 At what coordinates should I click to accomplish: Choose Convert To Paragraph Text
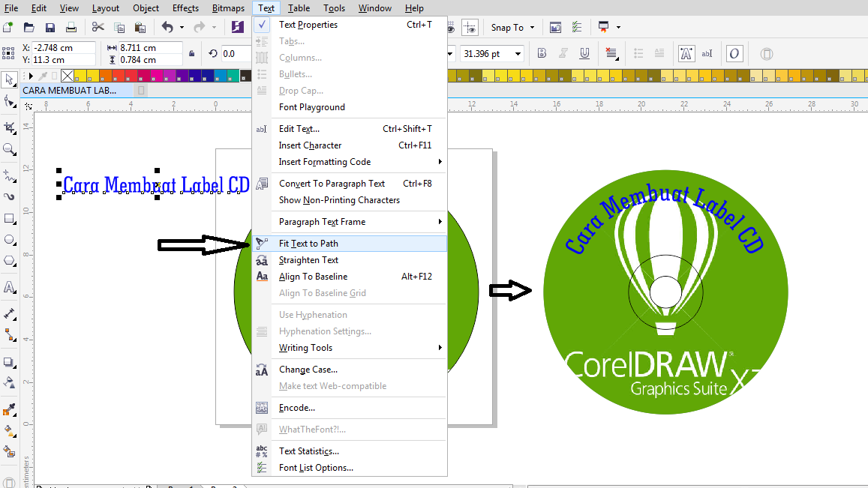tap(350, 183)
